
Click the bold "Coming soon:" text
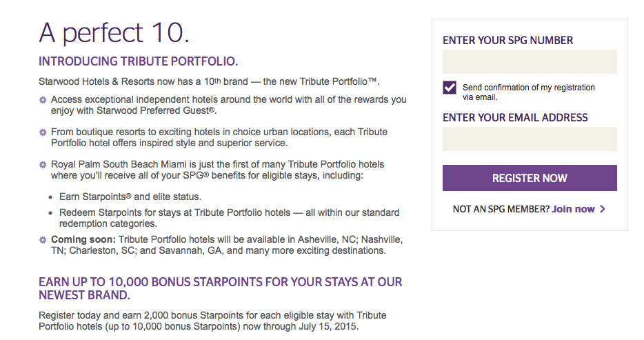(x=83, y=239)
